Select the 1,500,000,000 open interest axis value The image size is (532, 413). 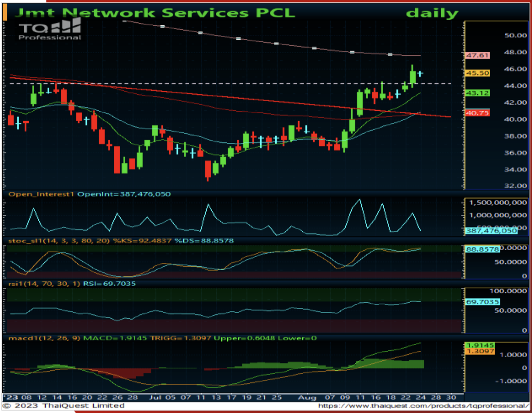[x=498, y=203]
